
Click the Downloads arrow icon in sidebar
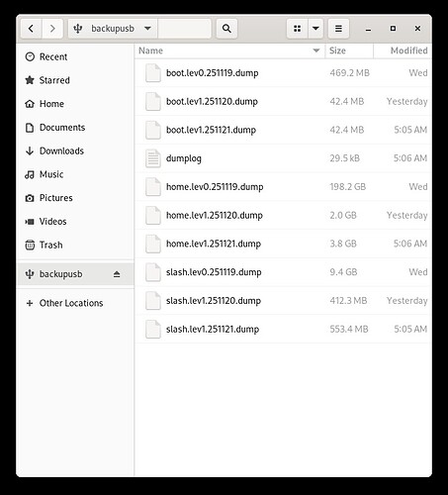(30, 150)
